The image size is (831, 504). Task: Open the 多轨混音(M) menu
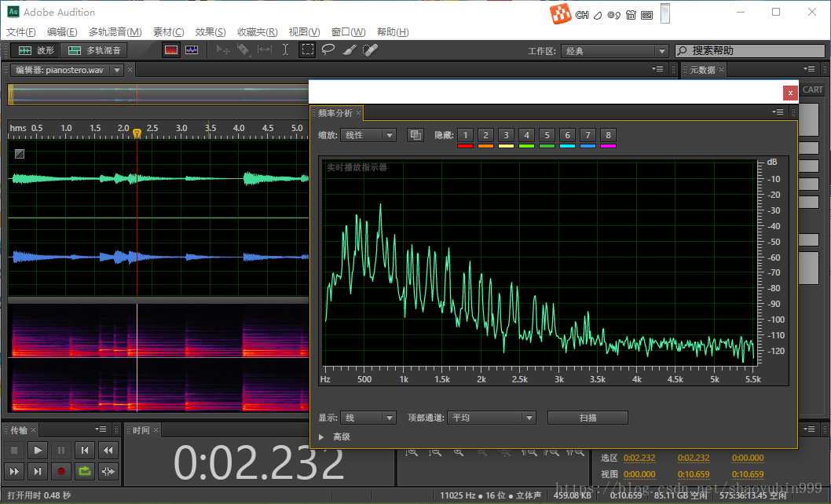[x=115, y=32]
